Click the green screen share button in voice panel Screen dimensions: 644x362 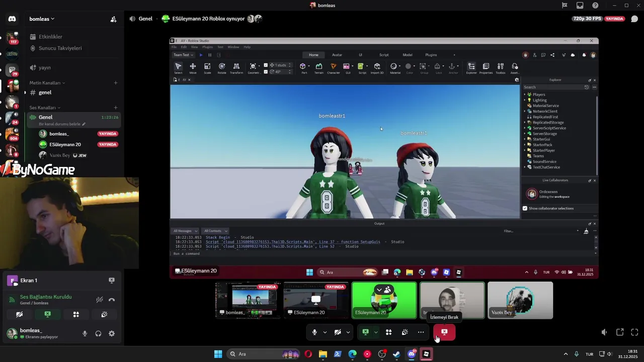coord(47,314)
